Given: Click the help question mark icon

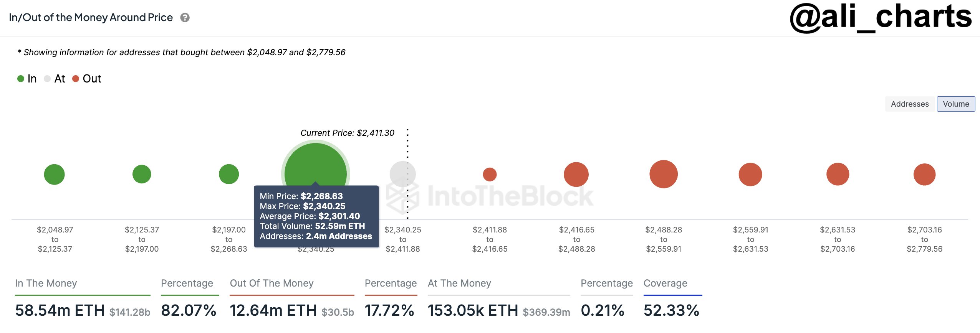Looking at the screenshot, I should click(185, 18).
